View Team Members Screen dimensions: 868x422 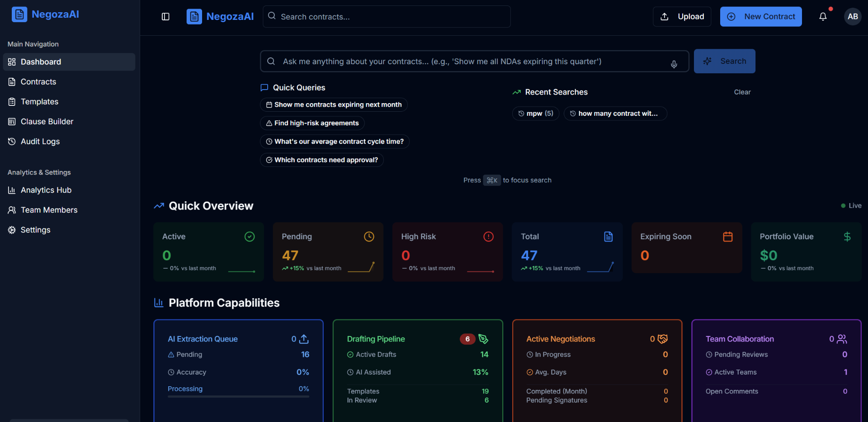coord(69,210)
